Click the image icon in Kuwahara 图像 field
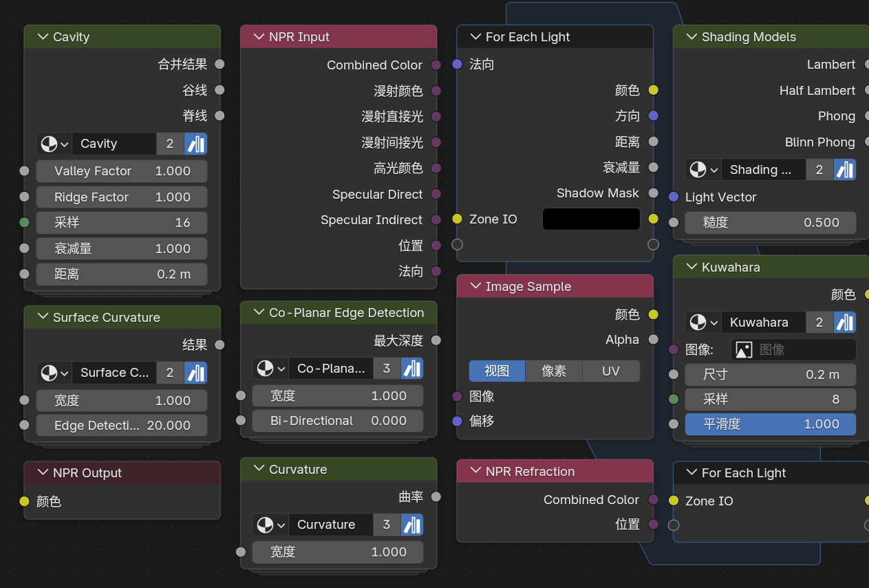Screen dimensions: 869x588 (x=744, y=350)
